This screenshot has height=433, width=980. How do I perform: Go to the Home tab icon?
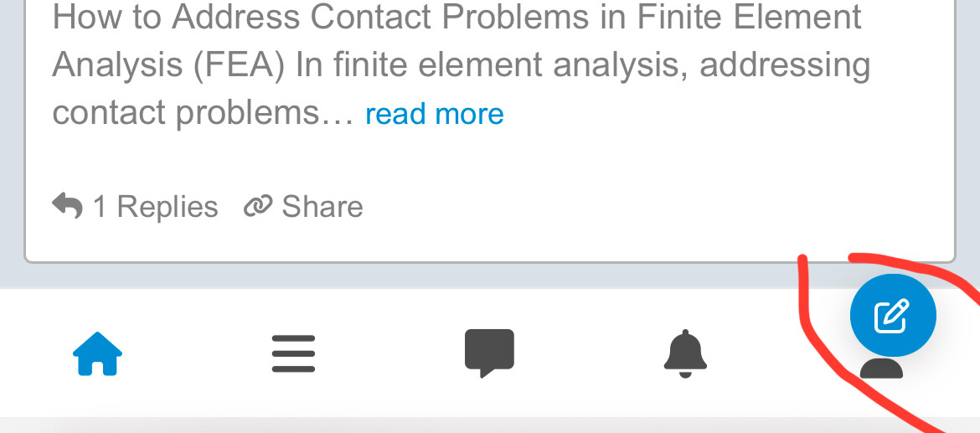point(98,353)
